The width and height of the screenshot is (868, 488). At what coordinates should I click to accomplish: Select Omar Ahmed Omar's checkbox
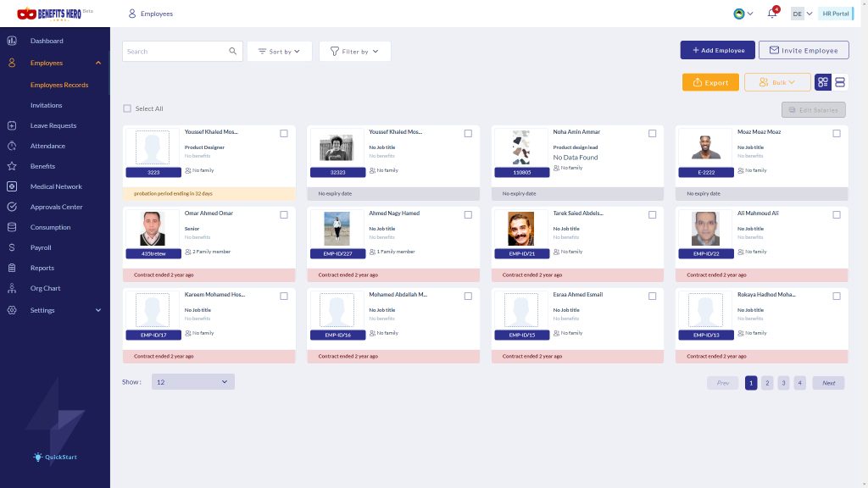284,214
